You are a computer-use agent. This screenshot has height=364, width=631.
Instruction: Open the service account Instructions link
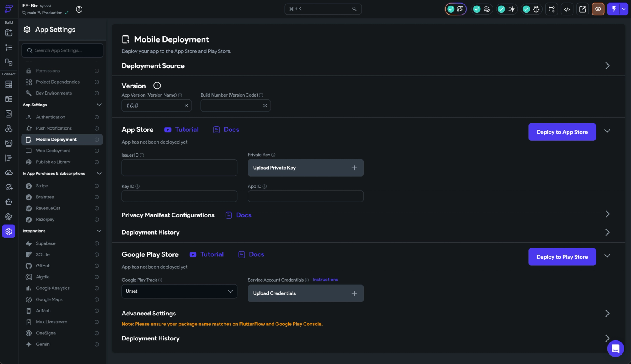click(325, 280)
